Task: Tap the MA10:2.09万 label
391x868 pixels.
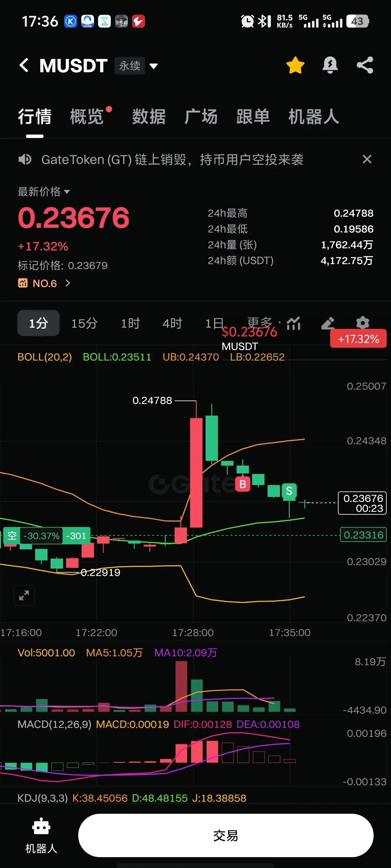Action: coord(186,653)
